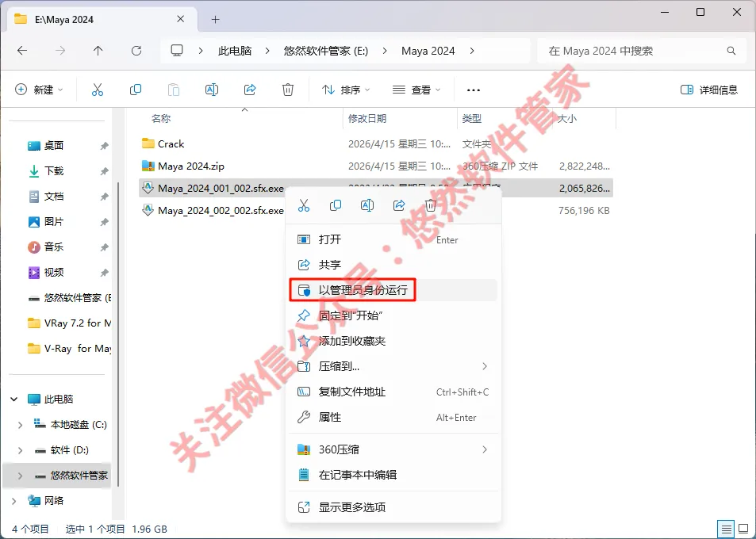Sort by the 名称 column header
This screenshot has height=539, width=756.
point(161,118)
